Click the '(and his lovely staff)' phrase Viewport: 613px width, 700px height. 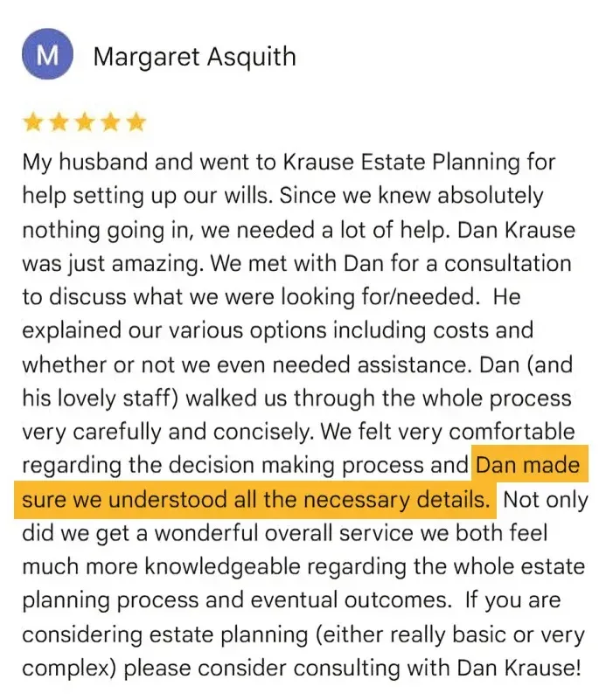[100, 399]
